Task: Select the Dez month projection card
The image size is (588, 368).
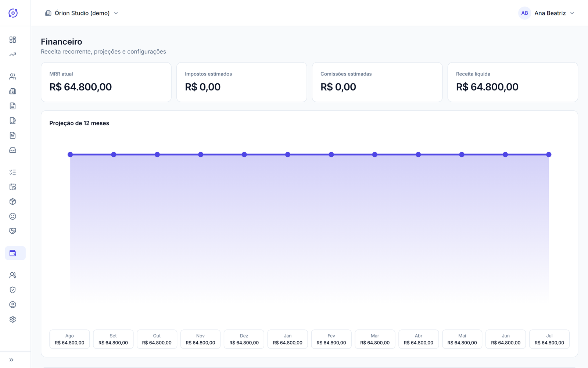Action: coord(244,339)
